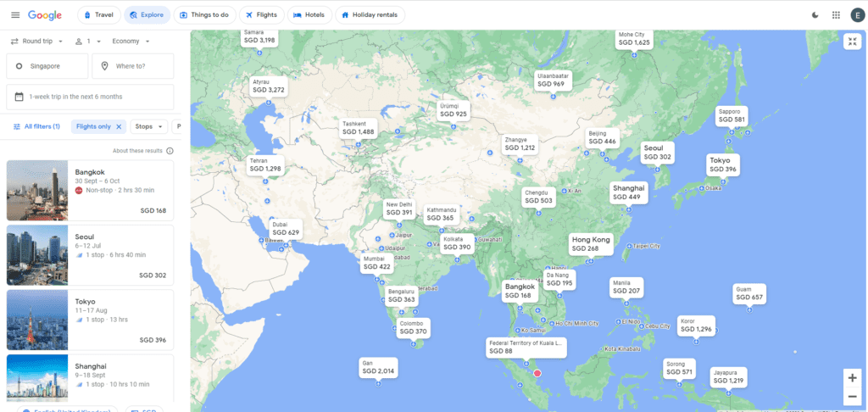
Task: Zoom in on the map
Action: [852, 378]
